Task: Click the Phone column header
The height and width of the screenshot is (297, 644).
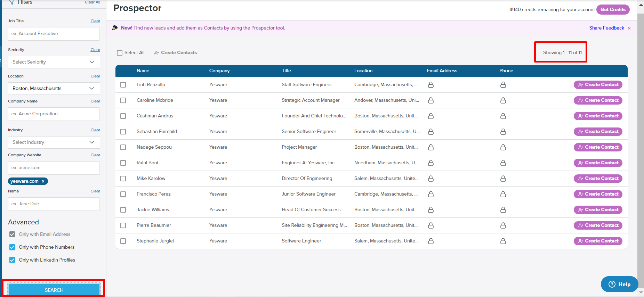Action: 506,71
